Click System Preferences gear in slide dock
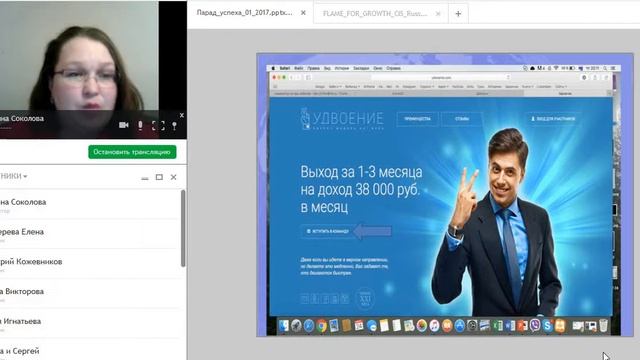This screenshot has height=360, width=640. [472, 325]
